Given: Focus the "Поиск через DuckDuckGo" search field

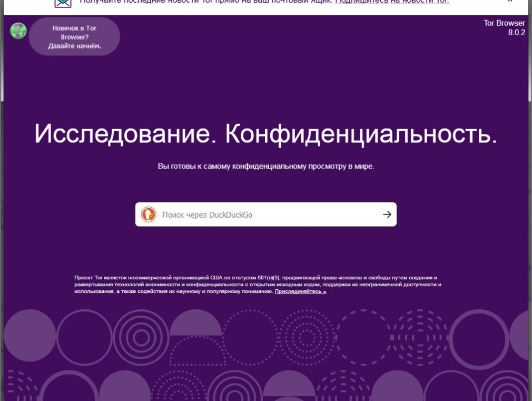Looking at the screenshot, I should click(x=266, y=214).
